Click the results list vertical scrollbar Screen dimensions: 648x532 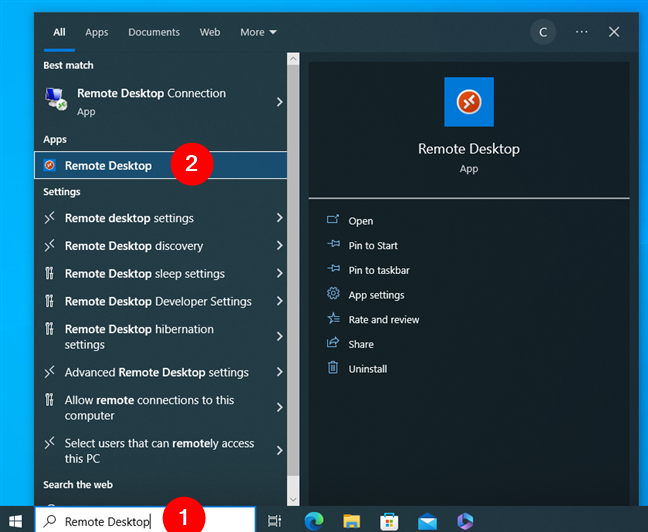click(x=293, y=280)
